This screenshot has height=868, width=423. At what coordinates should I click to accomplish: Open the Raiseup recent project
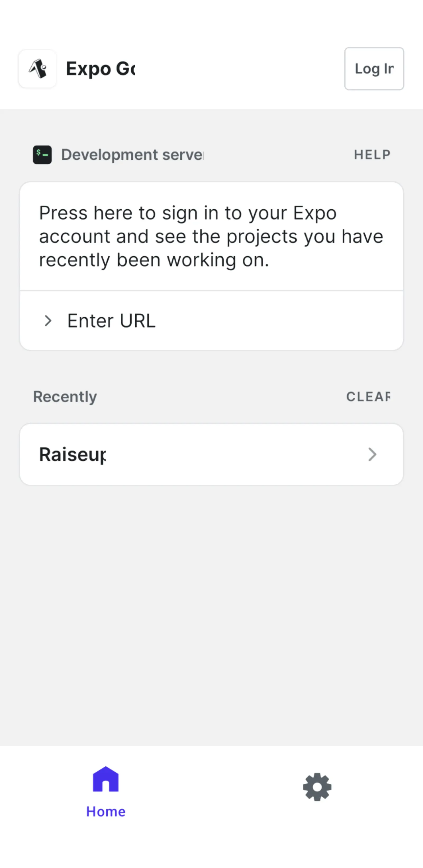(212, 454)
